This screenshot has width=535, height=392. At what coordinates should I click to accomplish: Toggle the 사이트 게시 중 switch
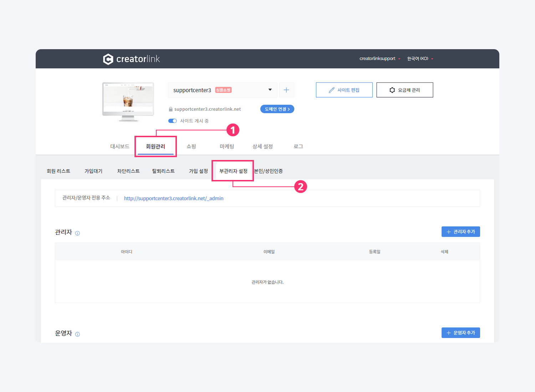173,121
